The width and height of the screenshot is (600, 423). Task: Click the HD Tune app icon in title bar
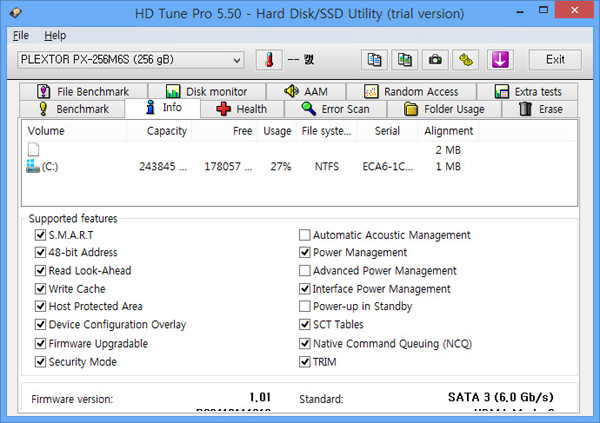coord(16,13)
